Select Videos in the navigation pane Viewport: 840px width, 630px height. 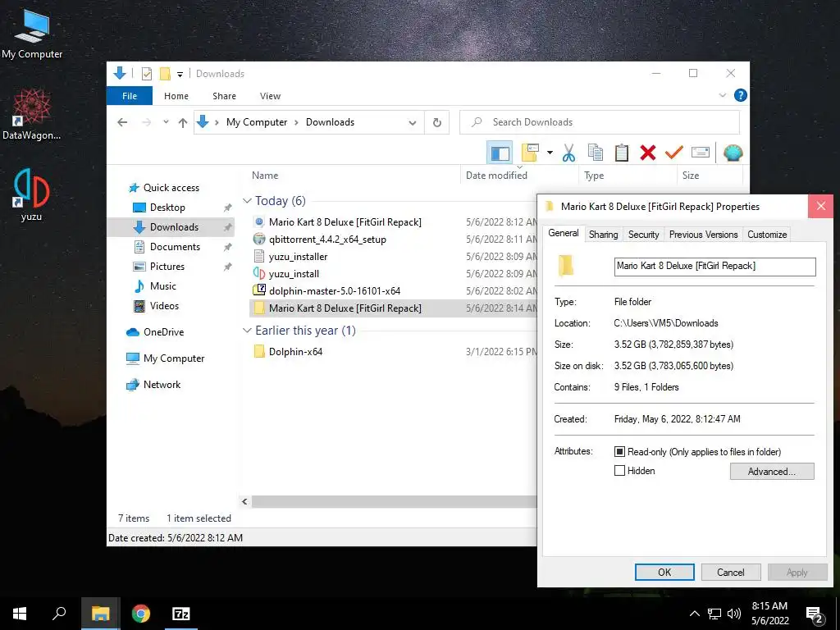(164, 306)
